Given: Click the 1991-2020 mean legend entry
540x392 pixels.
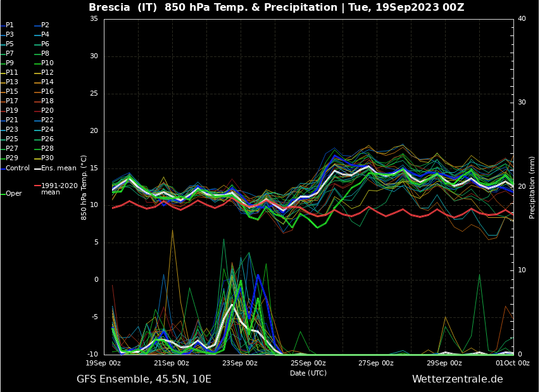Looking at the screenshot, I should 56,189.
